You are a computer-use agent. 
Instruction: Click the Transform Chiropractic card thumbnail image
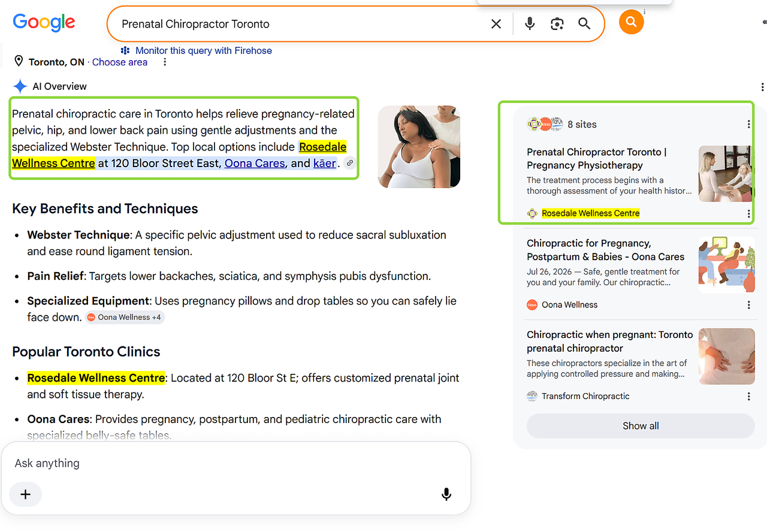coord(726,356)
